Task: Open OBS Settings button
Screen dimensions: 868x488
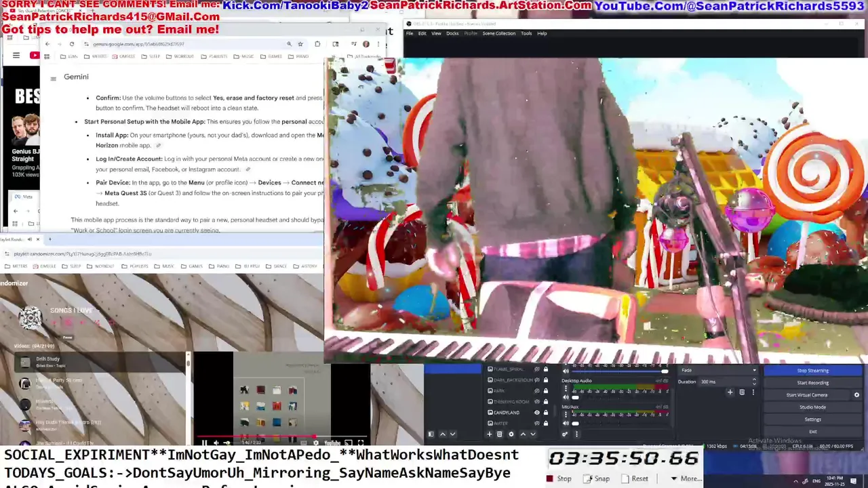Action: tap(812, 420)
